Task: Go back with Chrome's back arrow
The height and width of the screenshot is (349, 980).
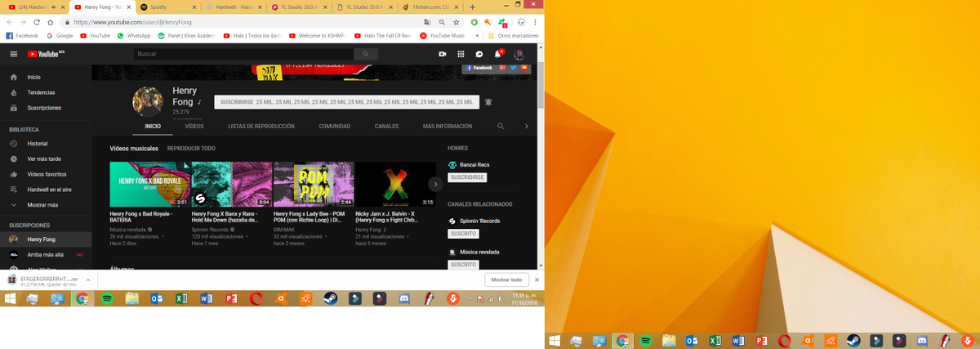Action: (9, 22)
